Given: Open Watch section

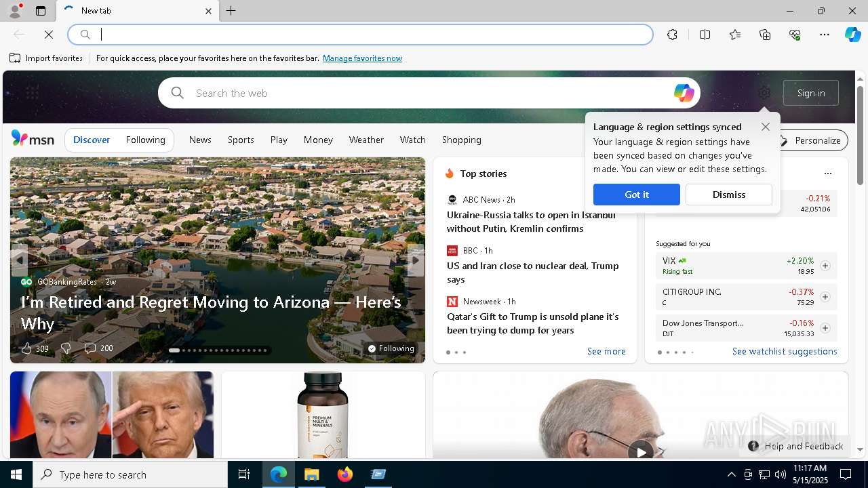Looking at the screenshot, I should [413, 140].
